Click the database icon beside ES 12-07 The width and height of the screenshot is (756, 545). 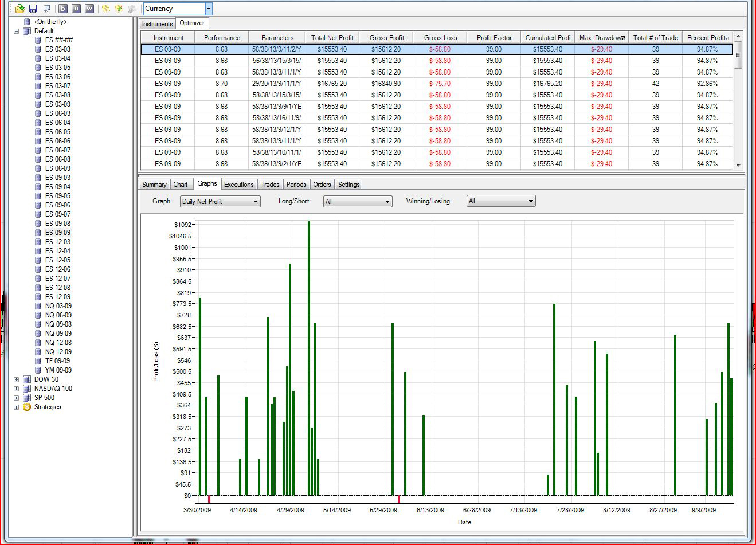click(38, 279)
